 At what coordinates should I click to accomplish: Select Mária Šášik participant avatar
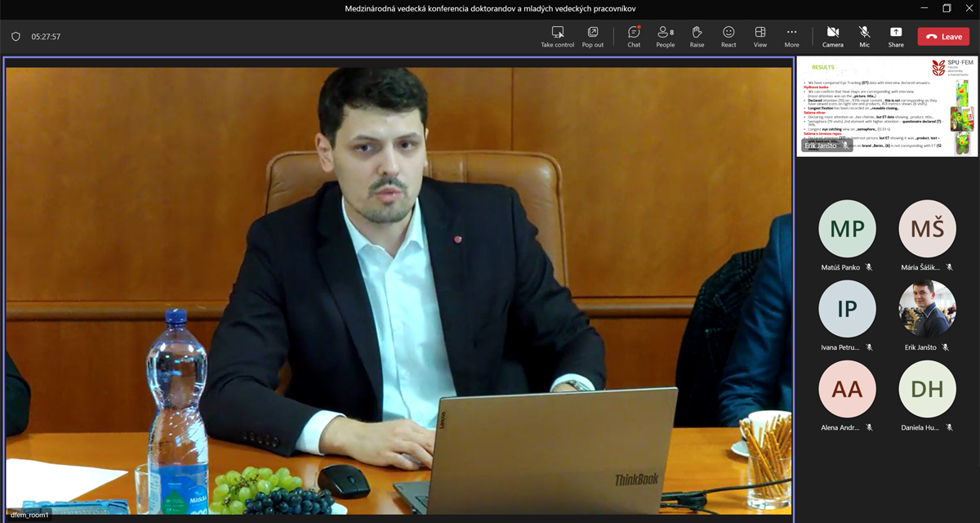(x=927, y=229)
